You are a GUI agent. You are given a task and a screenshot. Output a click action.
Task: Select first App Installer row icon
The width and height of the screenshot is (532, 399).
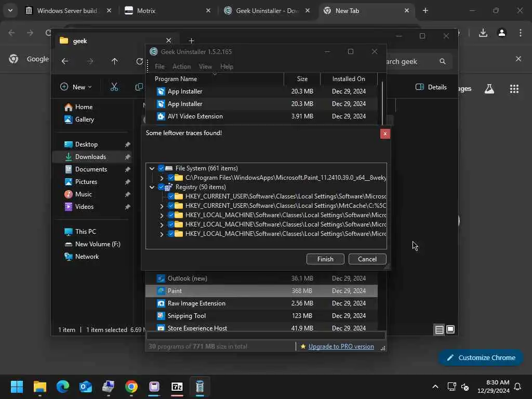[161, 91]
